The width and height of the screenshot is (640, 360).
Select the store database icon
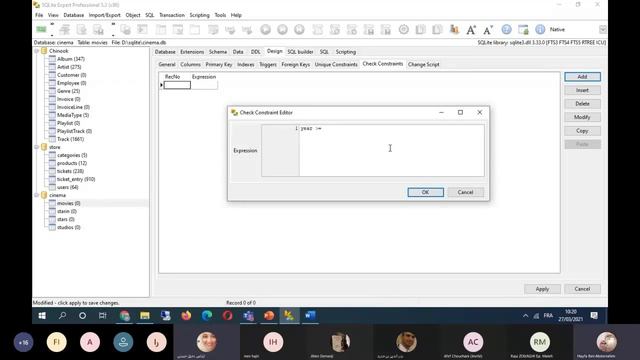click(44, 147)
